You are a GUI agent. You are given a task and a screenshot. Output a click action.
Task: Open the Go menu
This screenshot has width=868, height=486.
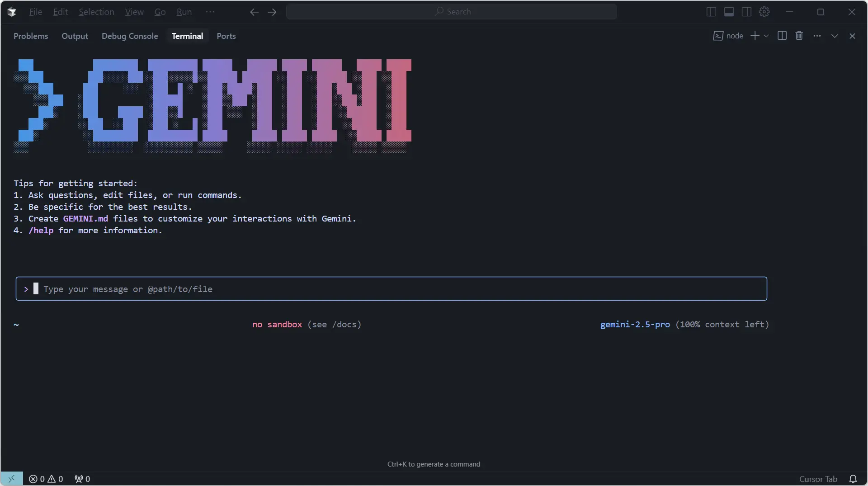pos(160,12)
